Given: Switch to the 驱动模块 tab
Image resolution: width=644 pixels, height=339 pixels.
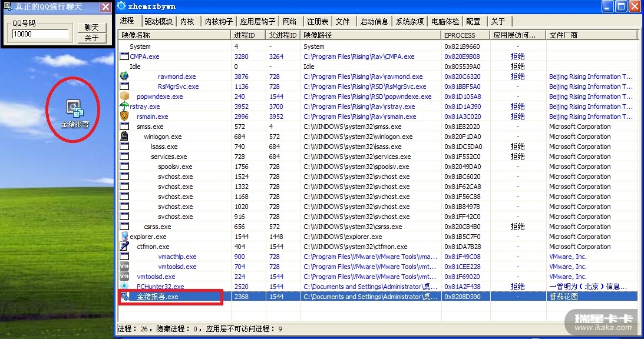Looking at the screenshot, I should click(x=158, y=21).
